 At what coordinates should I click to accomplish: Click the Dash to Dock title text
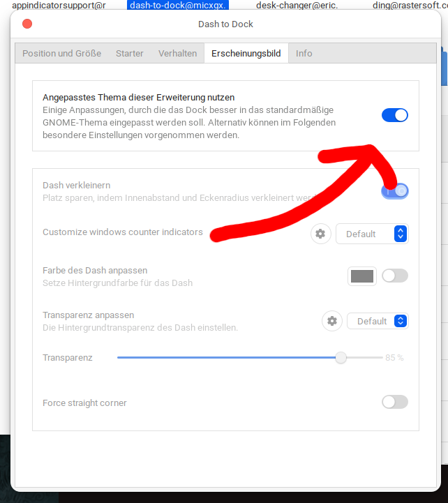tap(225, 24)
